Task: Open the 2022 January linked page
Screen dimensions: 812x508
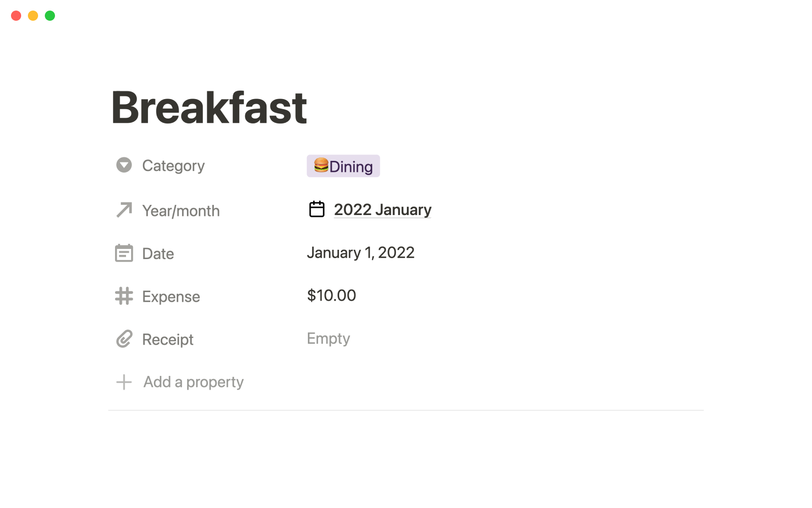Action: pyautogui.click(x=382, y=210)
